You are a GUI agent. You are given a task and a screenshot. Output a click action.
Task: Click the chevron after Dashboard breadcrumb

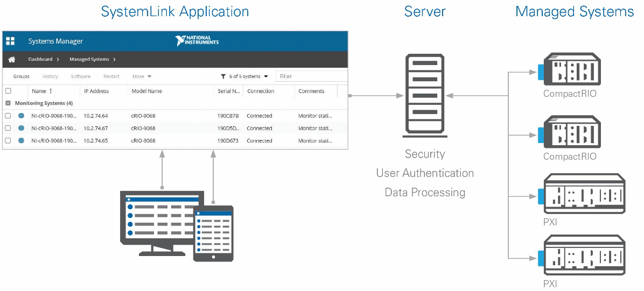pos(58,60)
